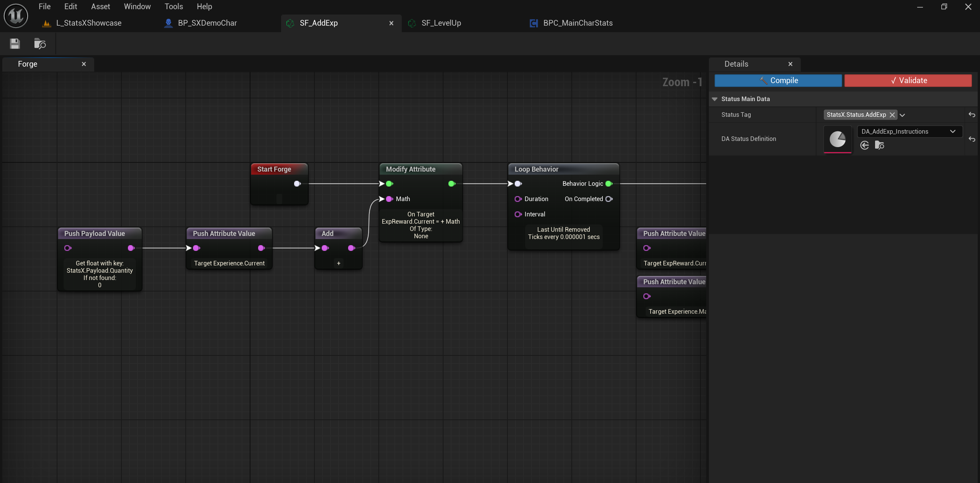Browse to DA Status Definition asset
980x483 pixels.
tap(879, 145)
